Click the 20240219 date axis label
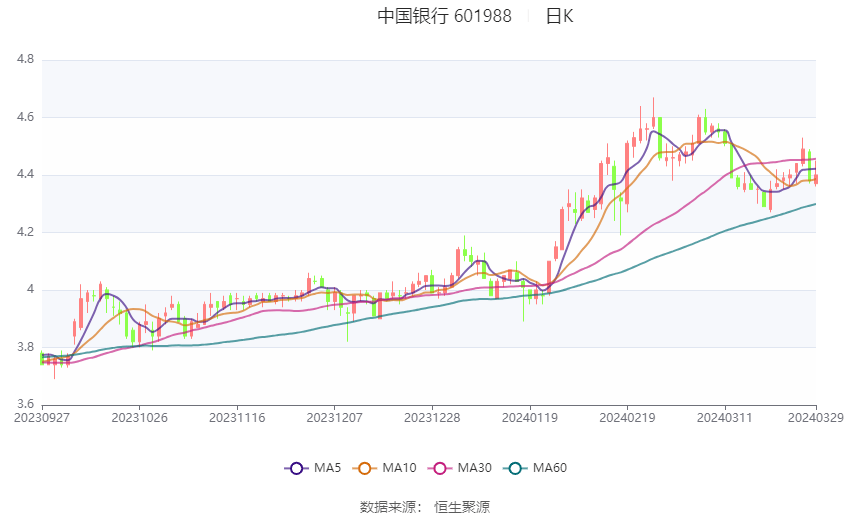The width and height of the screenshot is (850, 517). coord(627,418)
